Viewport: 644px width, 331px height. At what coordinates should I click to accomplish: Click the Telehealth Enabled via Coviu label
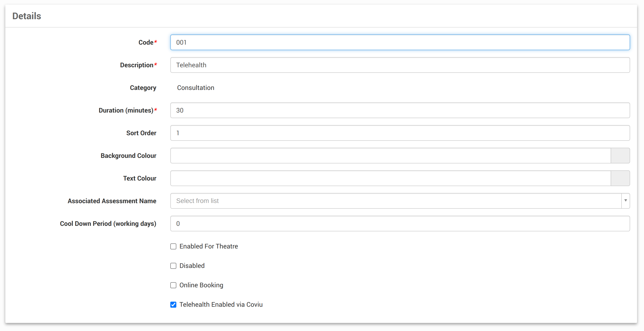tap(221, 304)
